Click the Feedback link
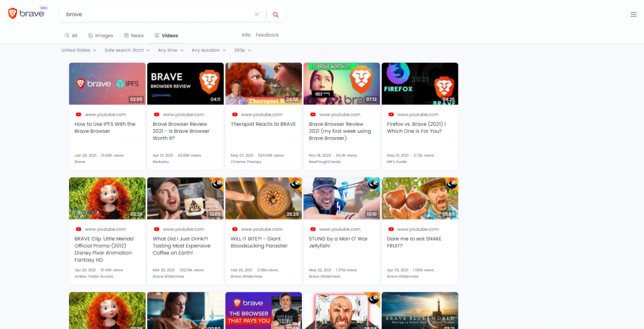Screen dimensions: 644x329 [x=267, y=35]
